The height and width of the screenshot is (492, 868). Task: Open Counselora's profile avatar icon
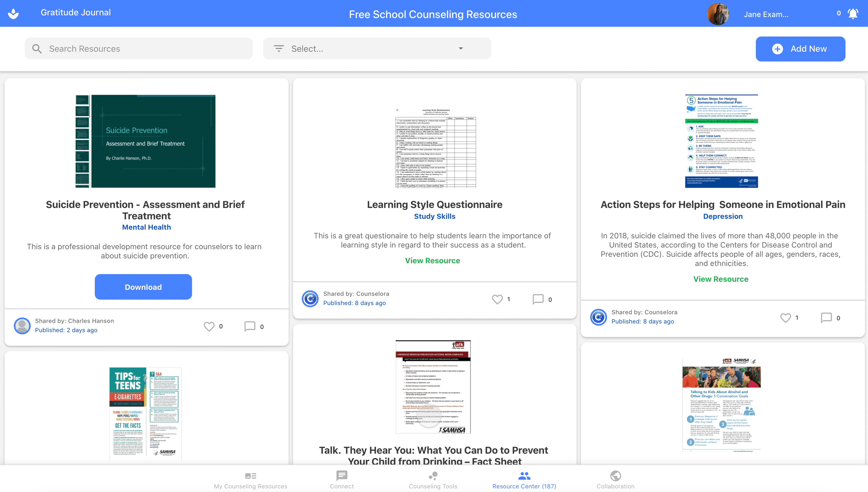[310, 299]
